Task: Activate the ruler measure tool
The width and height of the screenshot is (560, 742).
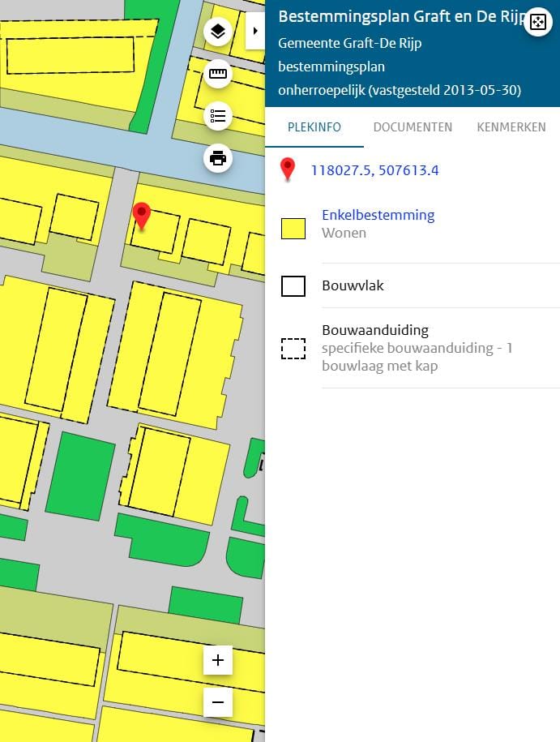Action: point(217,75)
